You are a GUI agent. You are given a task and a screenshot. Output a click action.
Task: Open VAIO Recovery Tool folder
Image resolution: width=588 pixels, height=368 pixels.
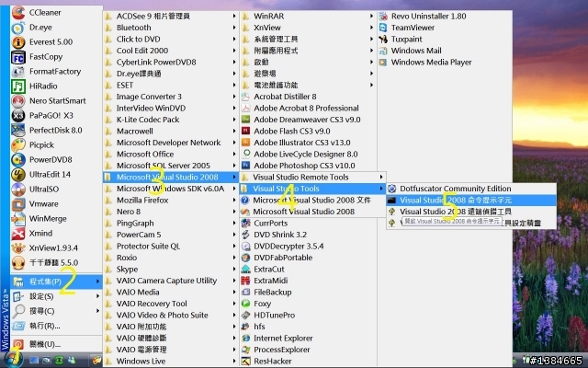(171, 304)
